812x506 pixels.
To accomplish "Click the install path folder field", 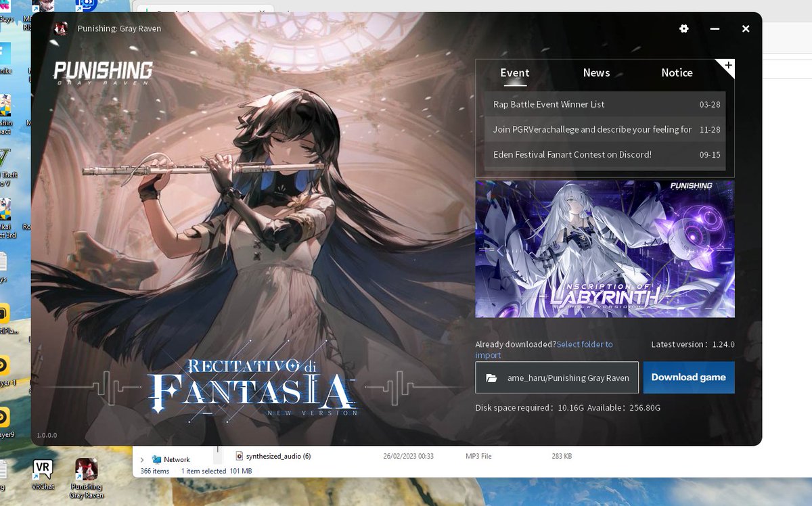I will (557, 377).
